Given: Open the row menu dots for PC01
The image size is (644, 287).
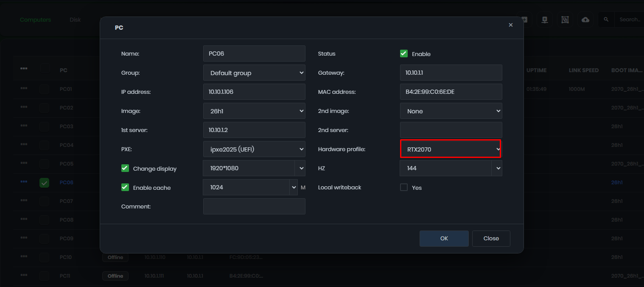Looking at the screenshot, I should [x=24, y=88].
